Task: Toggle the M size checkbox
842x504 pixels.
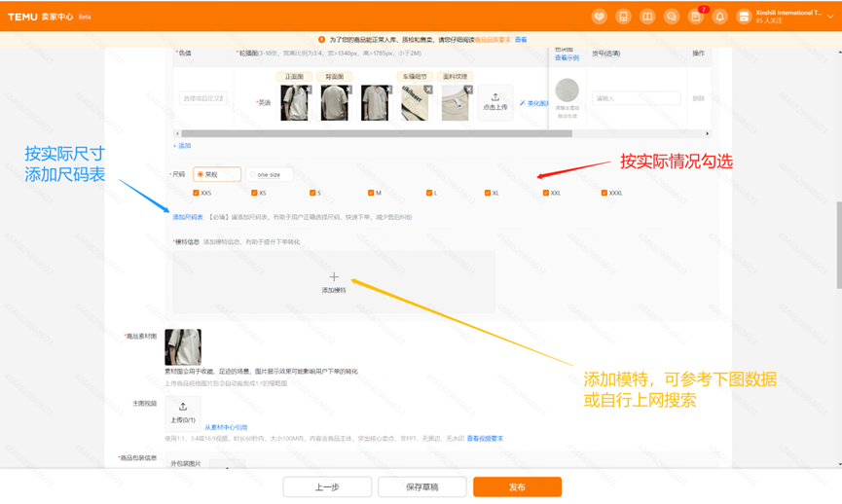Action: click(x=371, y=193)
